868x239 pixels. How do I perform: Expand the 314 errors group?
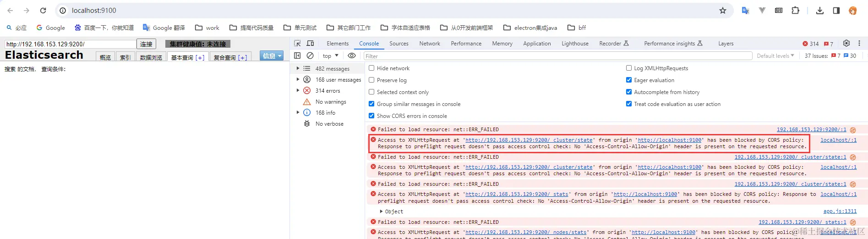(x=298, y=90)
